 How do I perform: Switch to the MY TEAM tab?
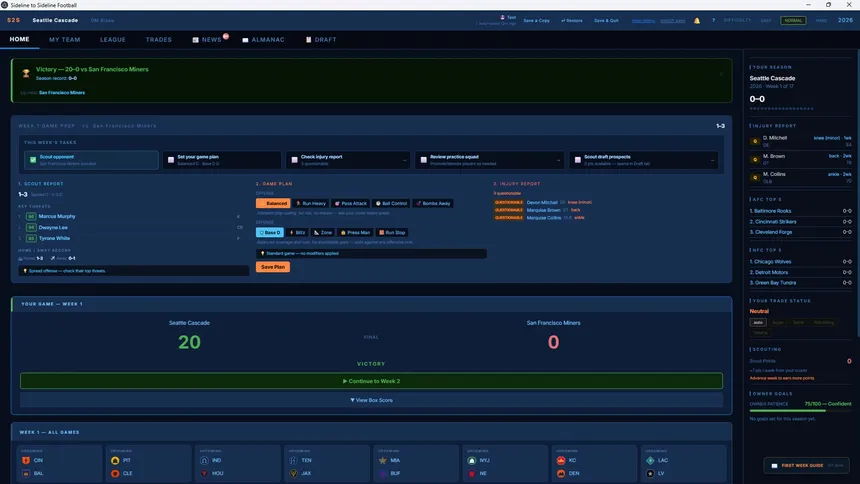pyautogui.click(x=65, y=40)
